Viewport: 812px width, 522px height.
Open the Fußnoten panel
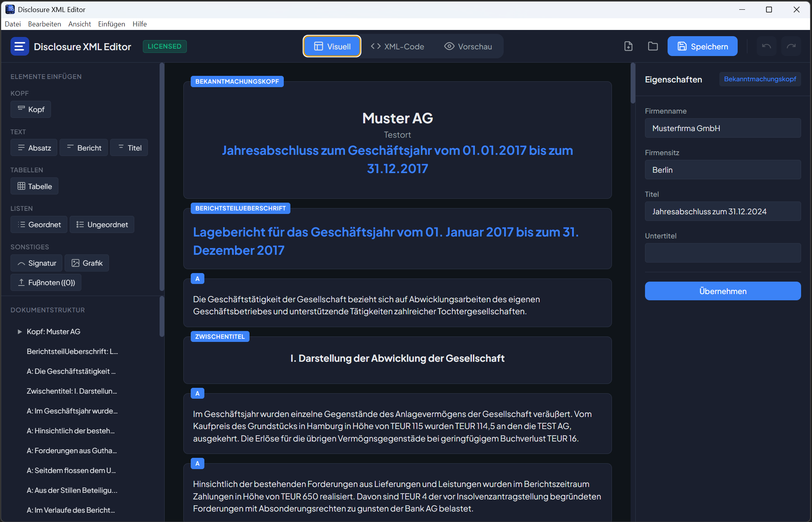[x=46, y=282]
